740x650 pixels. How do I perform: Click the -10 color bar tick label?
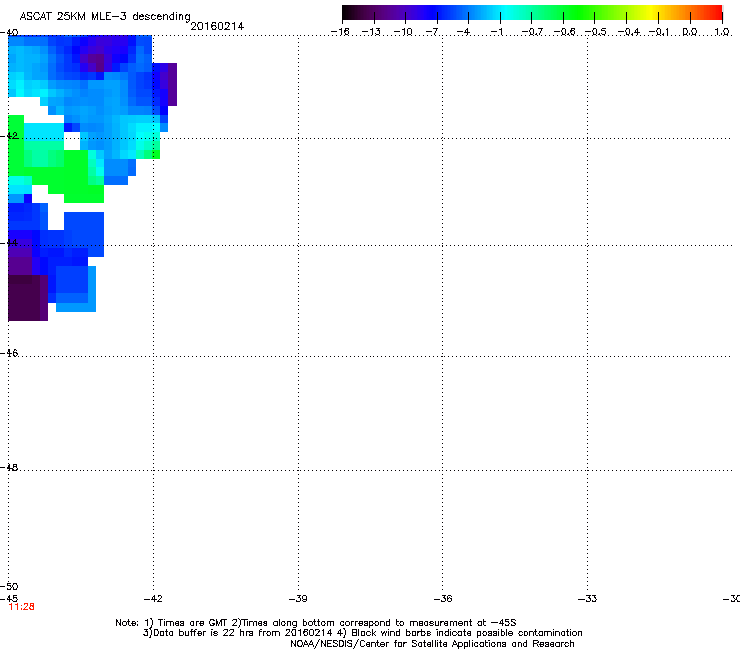coord(403,32)
